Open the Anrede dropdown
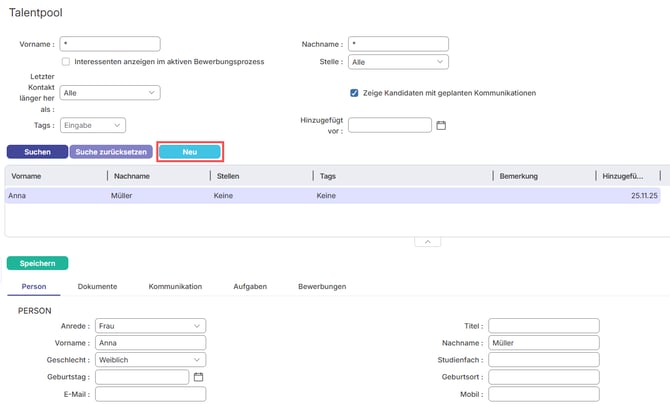The image size is (670, 404). click(150, 326)
